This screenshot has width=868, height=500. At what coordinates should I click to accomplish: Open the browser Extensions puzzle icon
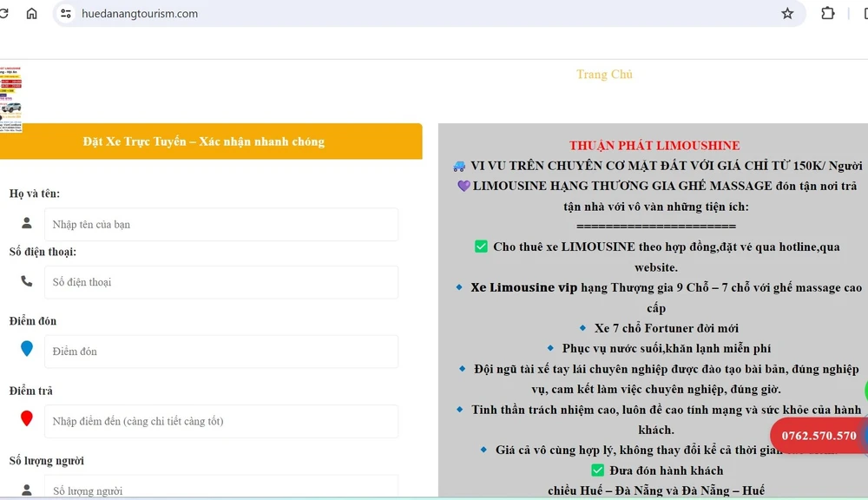coord(828,14)
